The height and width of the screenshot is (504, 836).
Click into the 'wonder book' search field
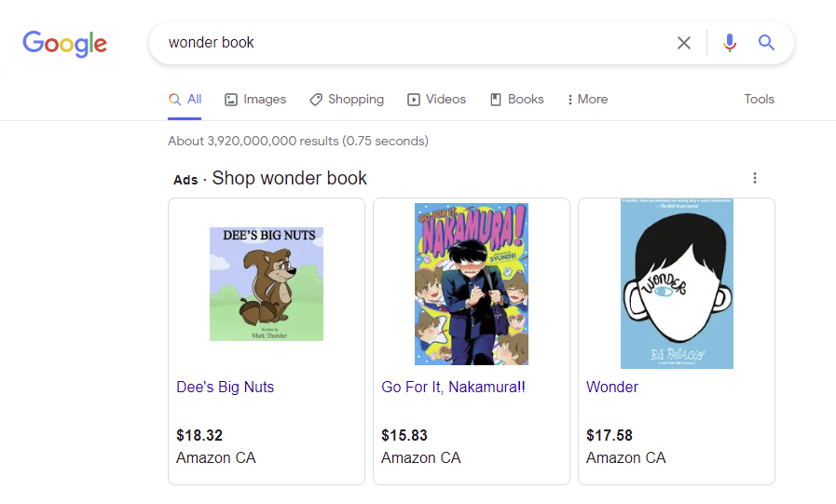(410, 43)
